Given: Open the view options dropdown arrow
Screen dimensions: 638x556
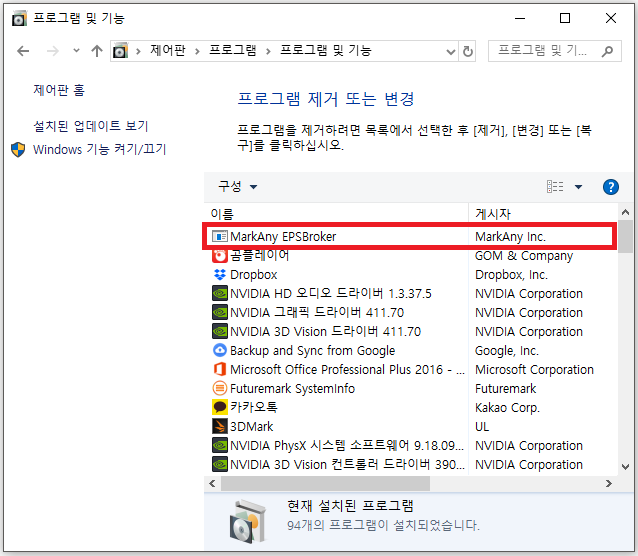Looking at the screenshot, I should [x=578, y=187].
